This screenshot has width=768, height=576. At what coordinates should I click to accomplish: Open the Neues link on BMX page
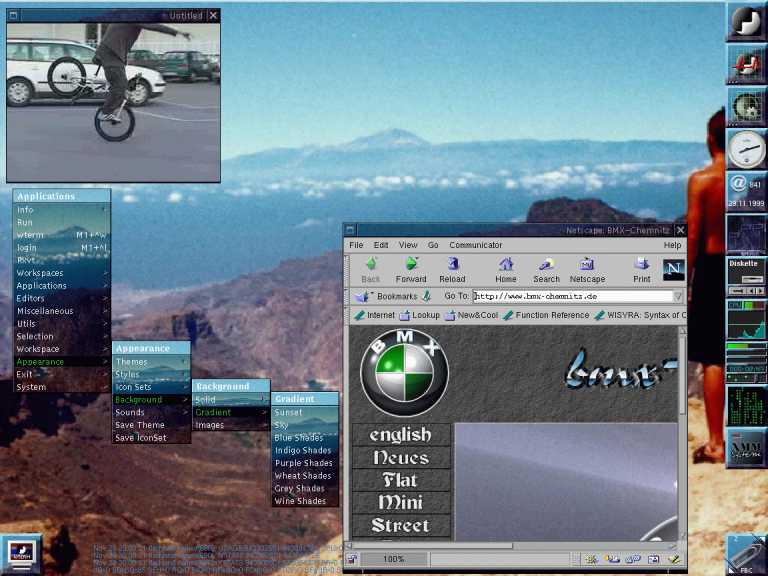coord(401,457)
